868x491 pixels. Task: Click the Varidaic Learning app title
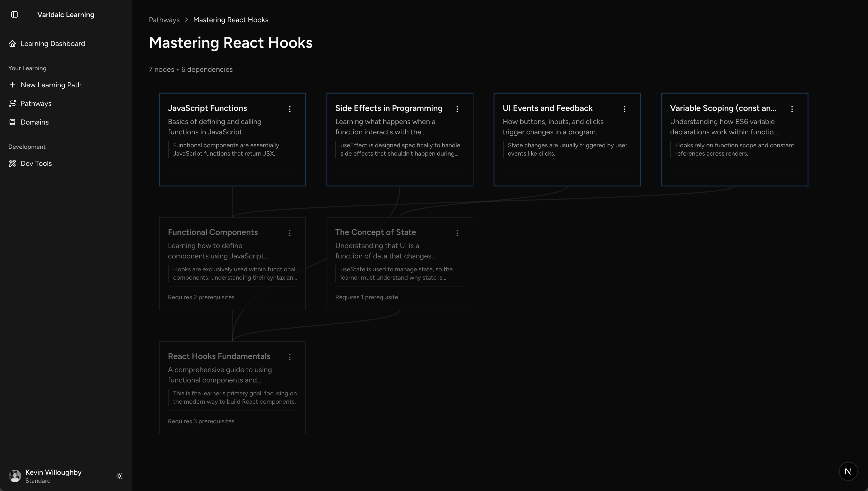pos(66,14)
